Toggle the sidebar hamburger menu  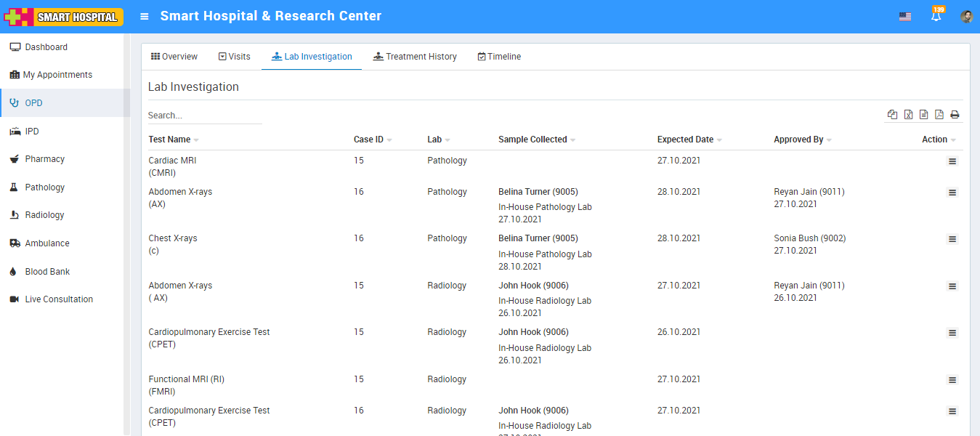coord(145,17)
